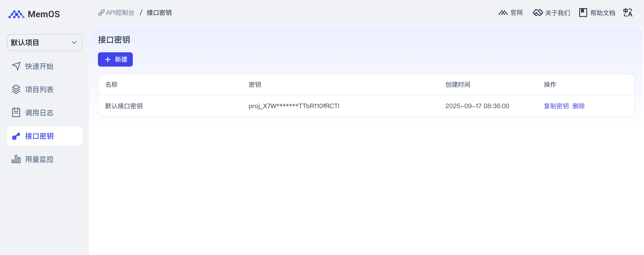Click 复制密钥 to copy key
This screenshot has height=255, width=644.
coord(556,106)
